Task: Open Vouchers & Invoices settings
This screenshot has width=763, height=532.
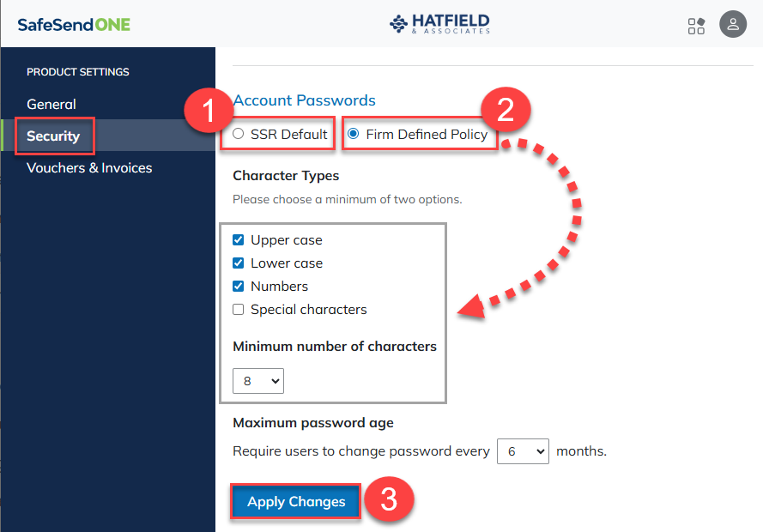Action: 89,168
